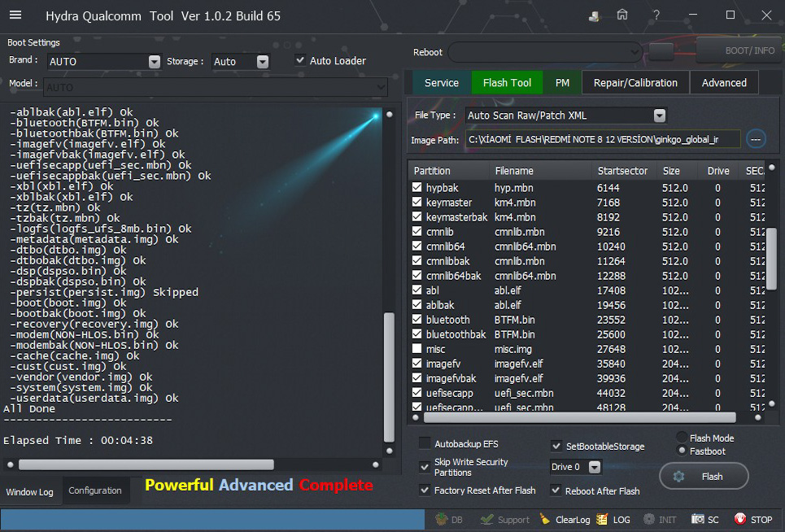Toggle the Auto Loader checkbox
Screen dimensions: 785x532
click(x=300, y=60)
